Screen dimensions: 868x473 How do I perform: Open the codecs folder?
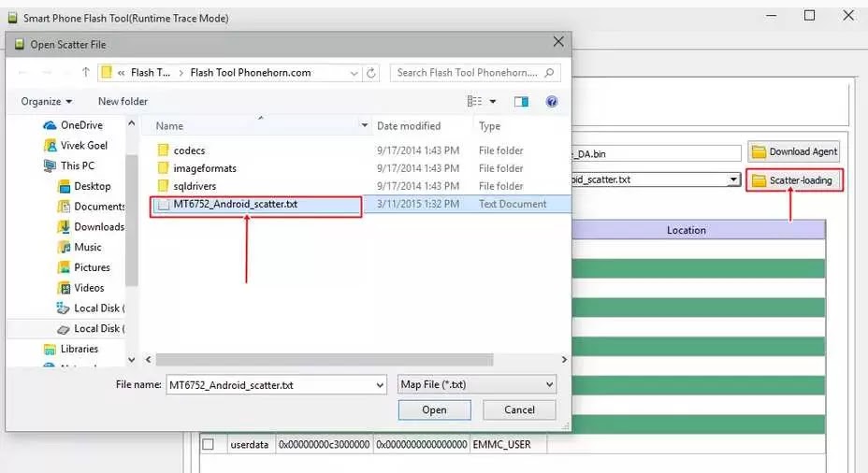(x=189, y=150)
